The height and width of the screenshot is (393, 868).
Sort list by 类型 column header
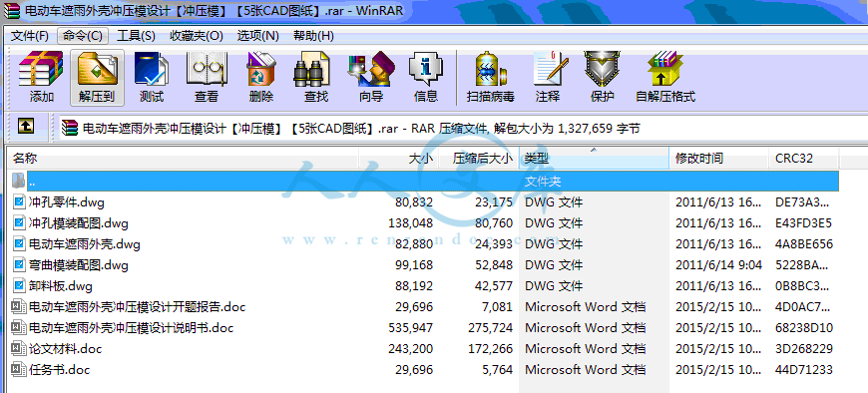click(594, 159)
